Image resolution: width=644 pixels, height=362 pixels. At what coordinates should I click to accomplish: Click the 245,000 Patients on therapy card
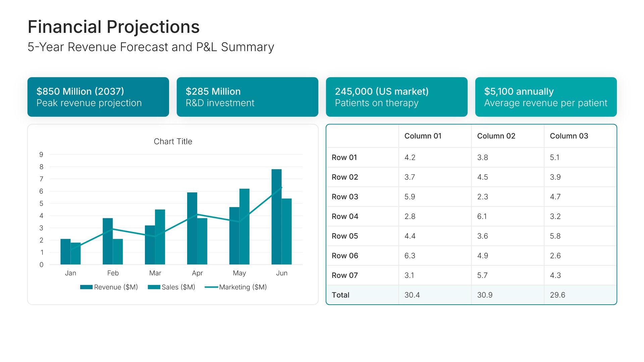tap(396, 97)
